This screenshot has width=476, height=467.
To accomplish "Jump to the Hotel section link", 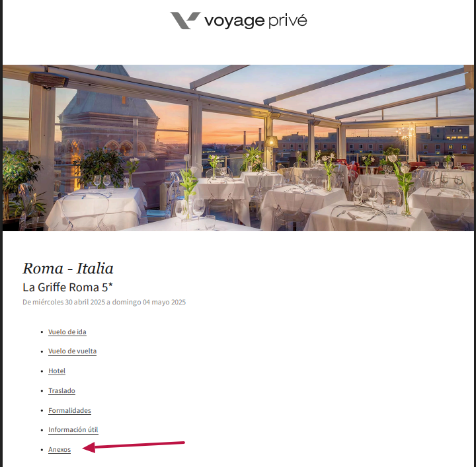I will point(57,371).
